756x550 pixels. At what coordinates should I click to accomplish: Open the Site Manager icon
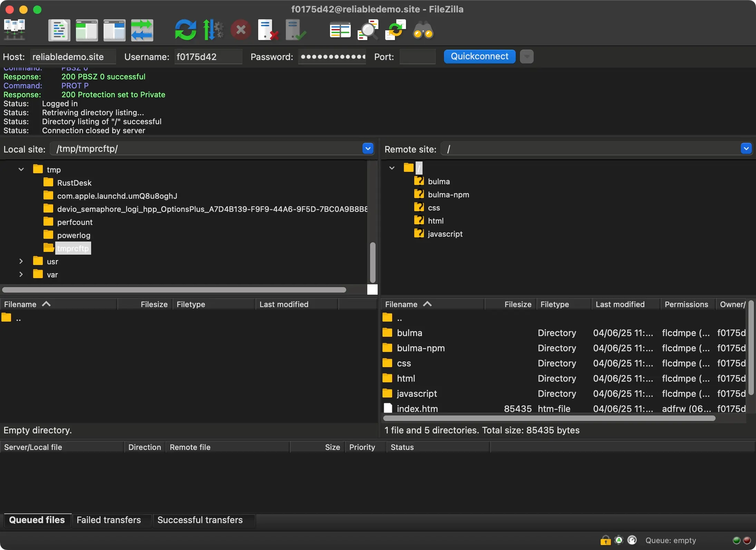(14, 30)
